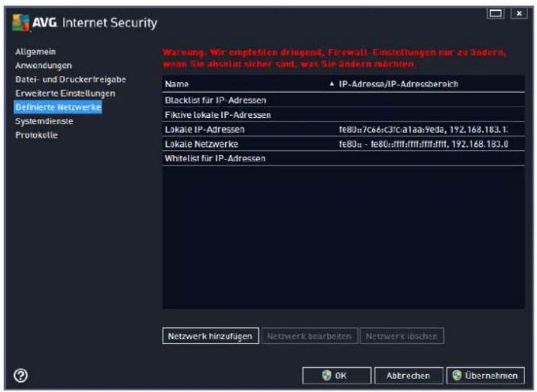Click the maximize window icon
The height and width of the screenshot is (392, 537).
click(x=496, y=14)
